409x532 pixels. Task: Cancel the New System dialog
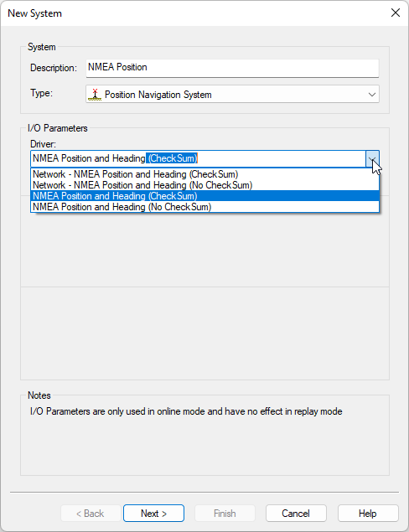pyautogui.click(x=296, y=514)
